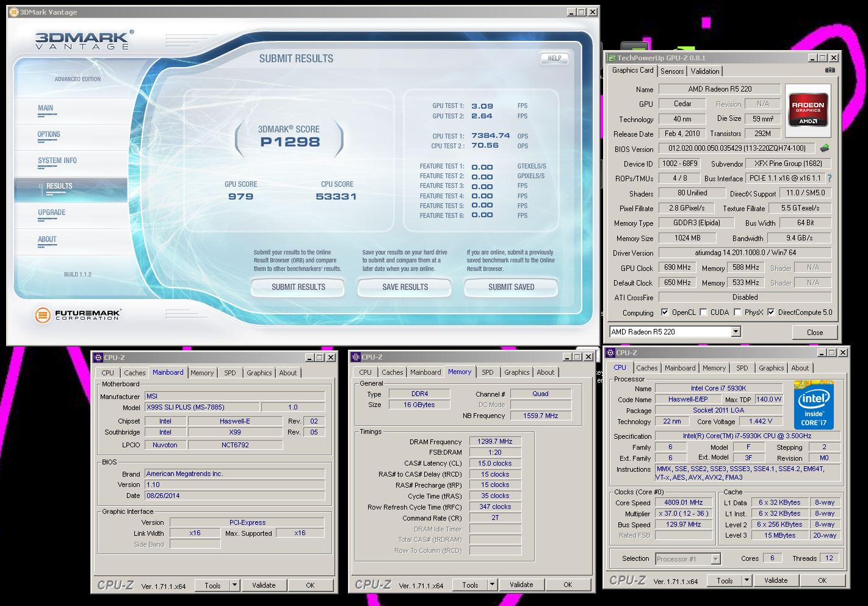Click the CPU score 53331 value

(x=336, y=197)
